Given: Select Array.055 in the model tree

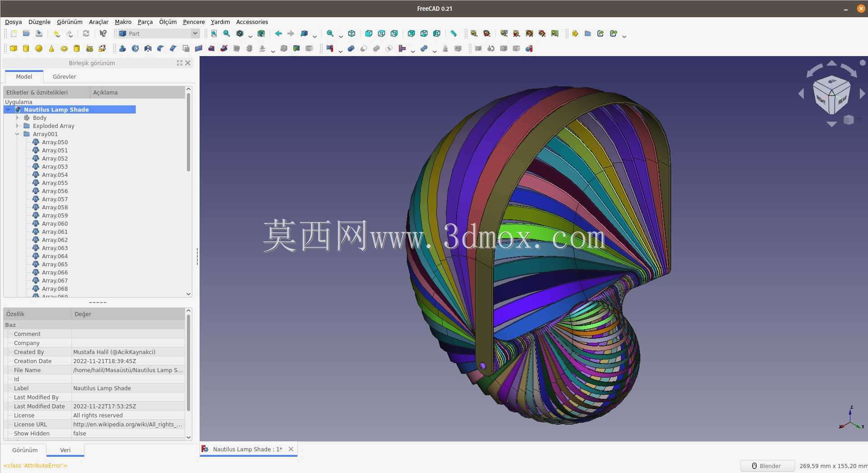Looking at the screenshot, I should point(55,183).
